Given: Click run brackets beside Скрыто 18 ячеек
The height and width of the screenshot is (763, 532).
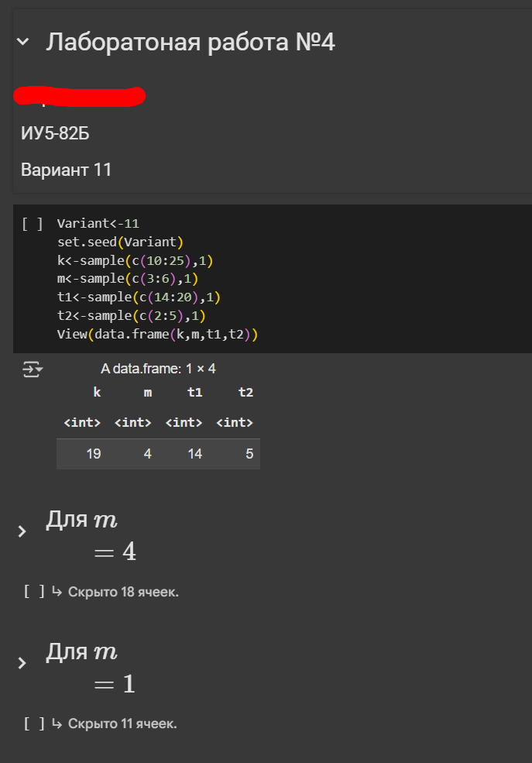Looking at the screenshot, I should 34,592.
